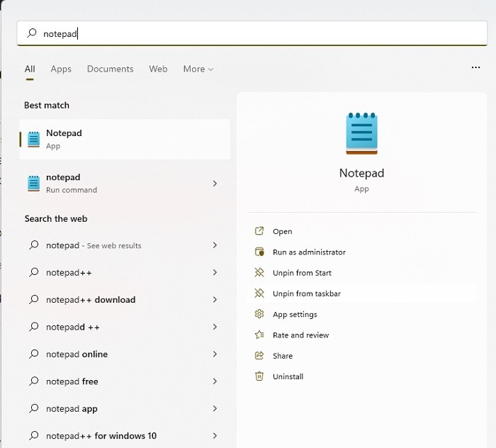
Task: Click the notepad Run command icon
Action: click(34, 184)
